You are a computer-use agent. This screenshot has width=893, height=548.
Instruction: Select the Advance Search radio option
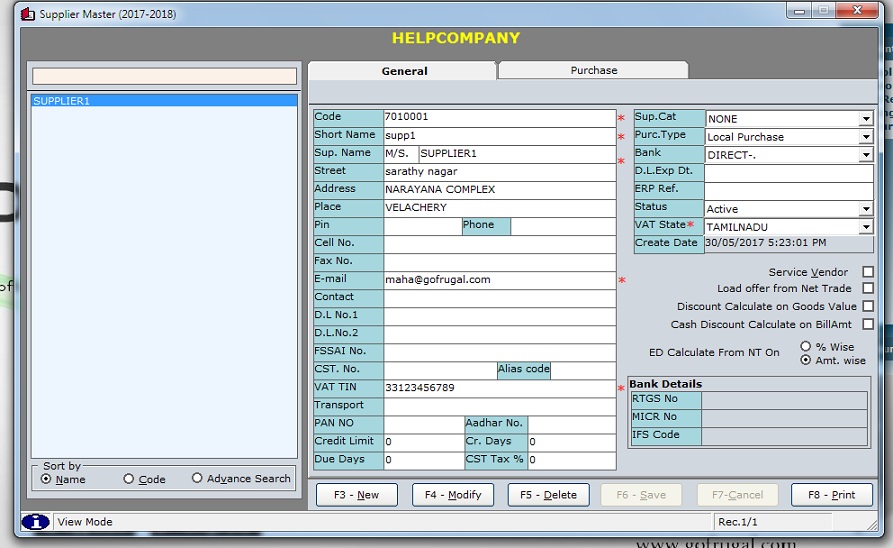[197, 479]
